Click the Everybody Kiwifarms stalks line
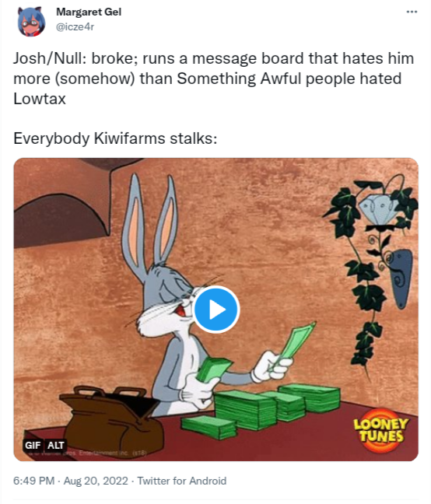This screenshot has height=504, width=431. (115, 138)
